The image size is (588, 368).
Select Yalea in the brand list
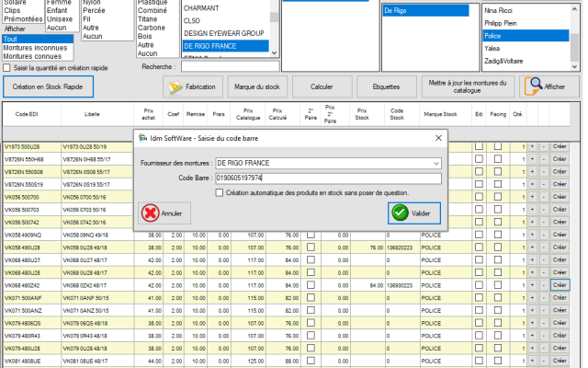pos(526,49)
